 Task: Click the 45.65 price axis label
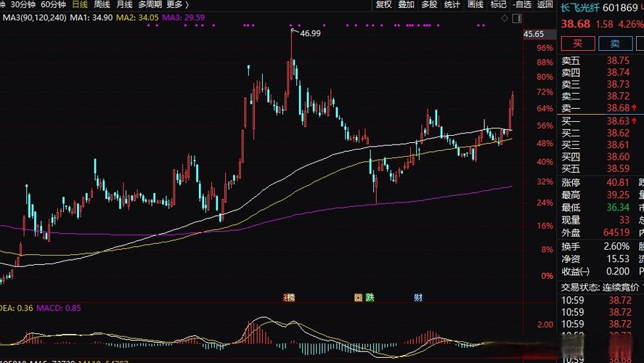click(534, 34)
